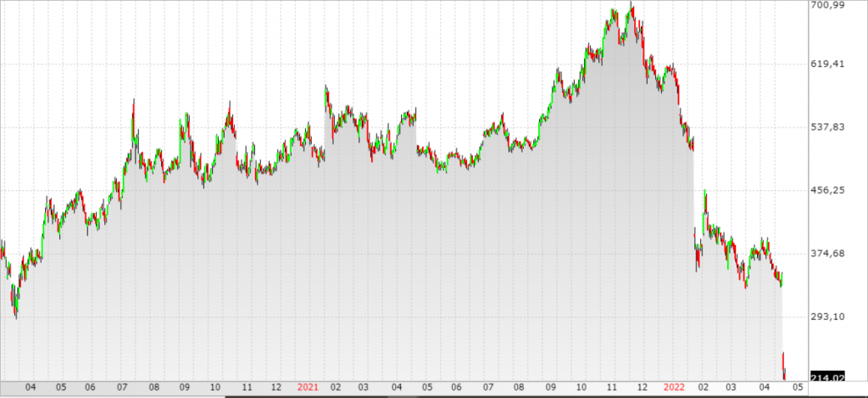Click the 03 month label after 2021
The width and height of the screenshot is (868, 398).
pyautogui.click(x=363, y=387)
